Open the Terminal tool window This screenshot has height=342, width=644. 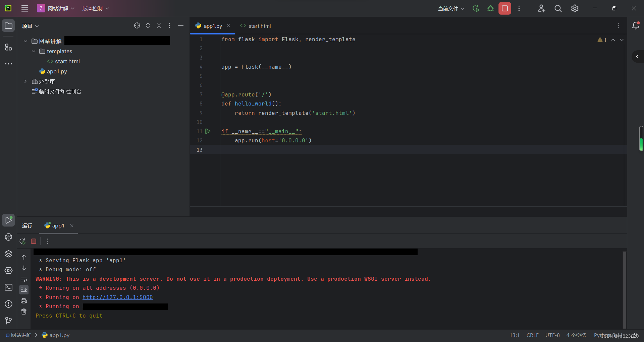(8, 287)
